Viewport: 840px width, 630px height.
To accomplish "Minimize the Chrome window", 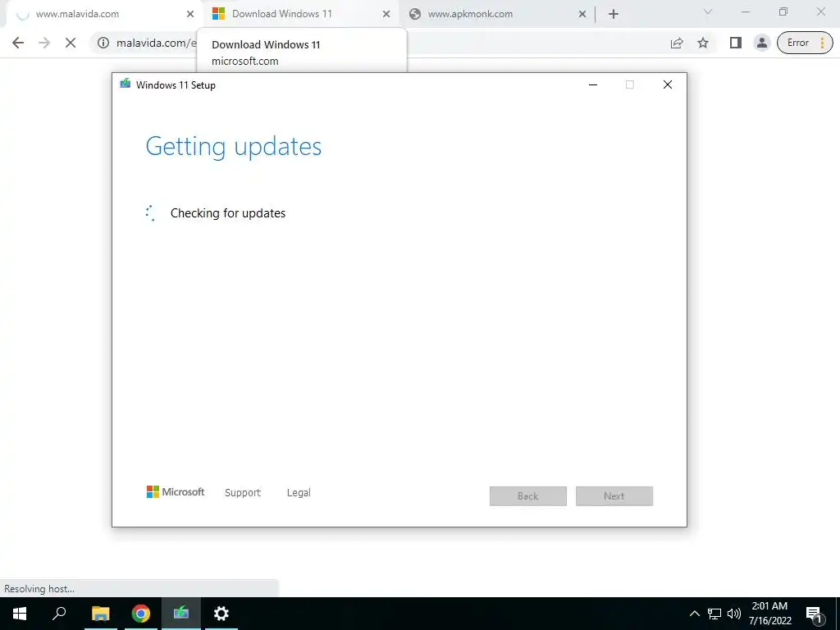I will (745, 11).
